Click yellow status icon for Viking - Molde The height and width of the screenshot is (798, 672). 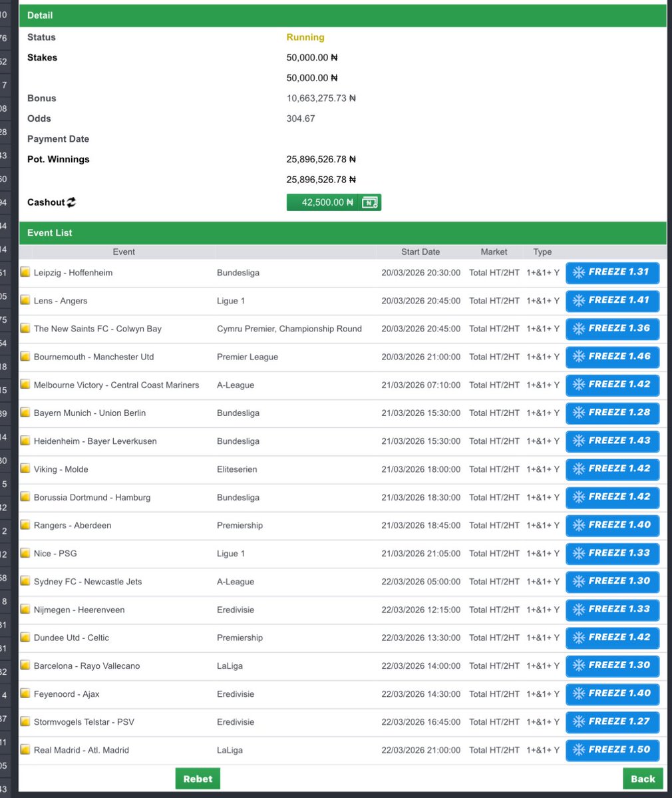pos(25,468)
